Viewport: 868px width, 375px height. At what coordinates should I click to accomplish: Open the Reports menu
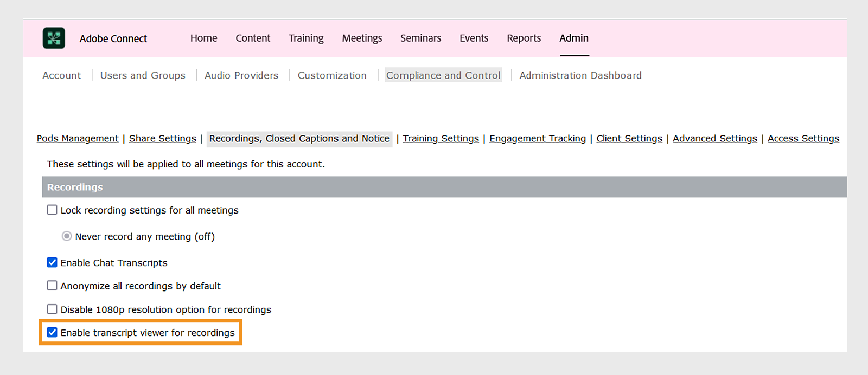(x=524, y=38)
